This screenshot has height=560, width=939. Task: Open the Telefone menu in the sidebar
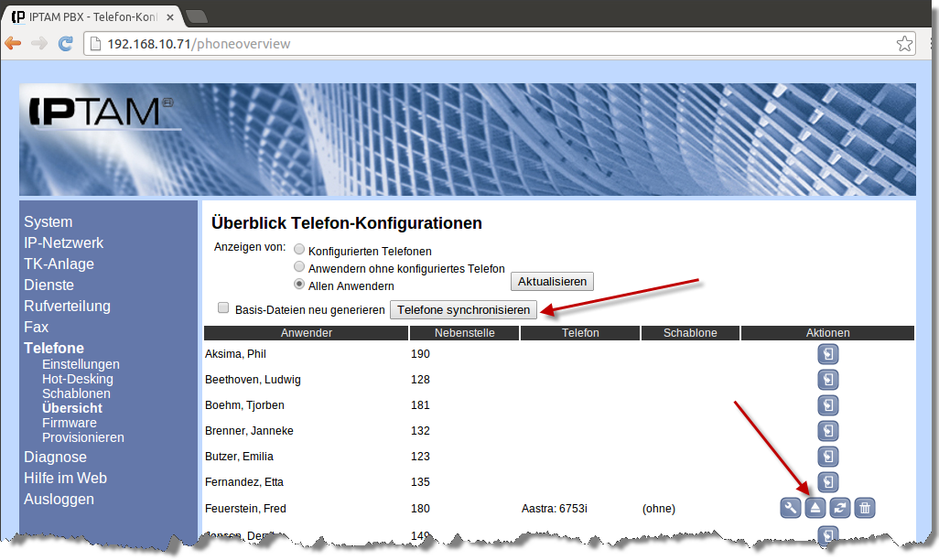[54, 348]
